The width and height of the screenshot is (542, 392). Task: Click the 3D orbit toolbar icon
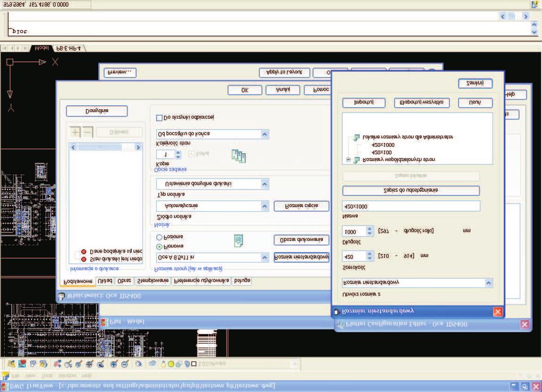tap(138, 363)
